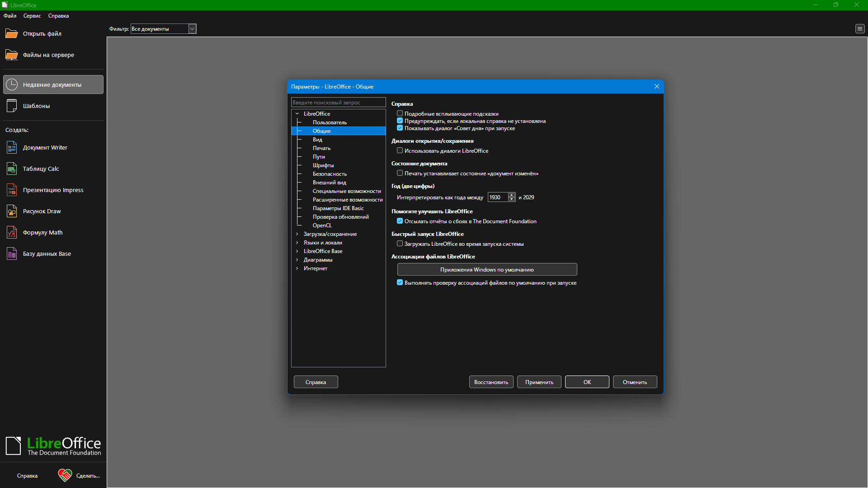Image resolution: width=868 pixels, height=488 pixels.
Task: Toggle Use LibreOffice dialogs checkbox
Action: coord(400,150)
